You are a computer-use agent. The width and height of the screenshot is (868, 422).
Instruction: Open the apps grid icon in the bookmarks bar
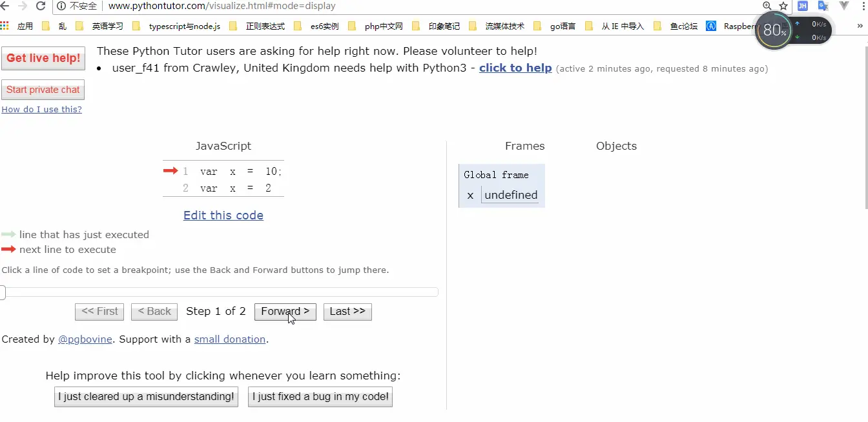click(x=5, y=26)
